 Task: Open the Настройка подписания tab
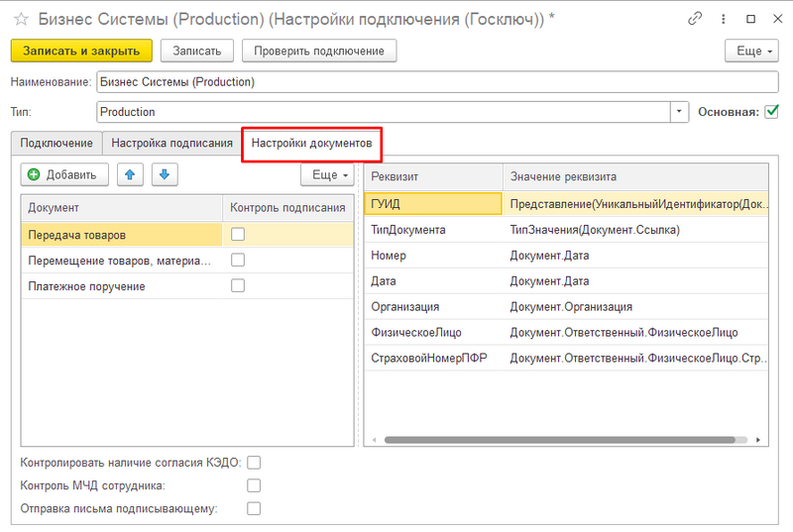tap(171, 143)
